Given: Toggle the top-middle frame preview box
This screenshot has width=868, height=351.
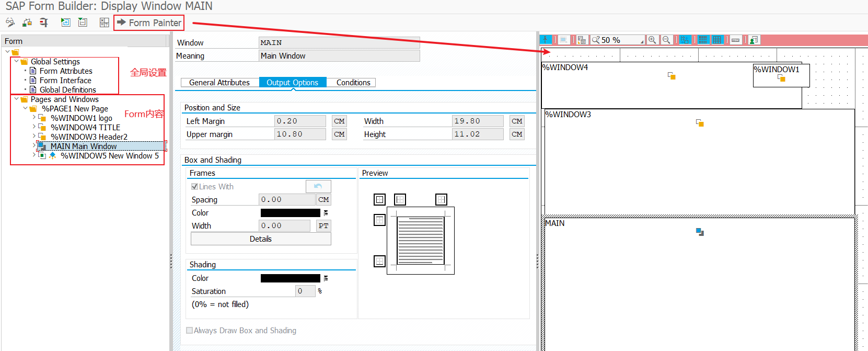Looking at the screenshot, I should (x=400, y=199).
